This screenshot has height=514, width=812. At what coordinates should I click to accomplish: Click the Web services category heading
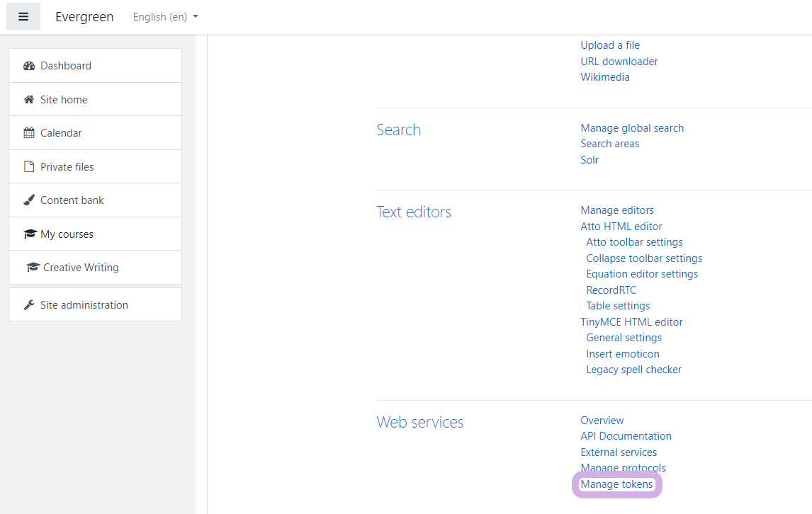(x=419, y=422)
